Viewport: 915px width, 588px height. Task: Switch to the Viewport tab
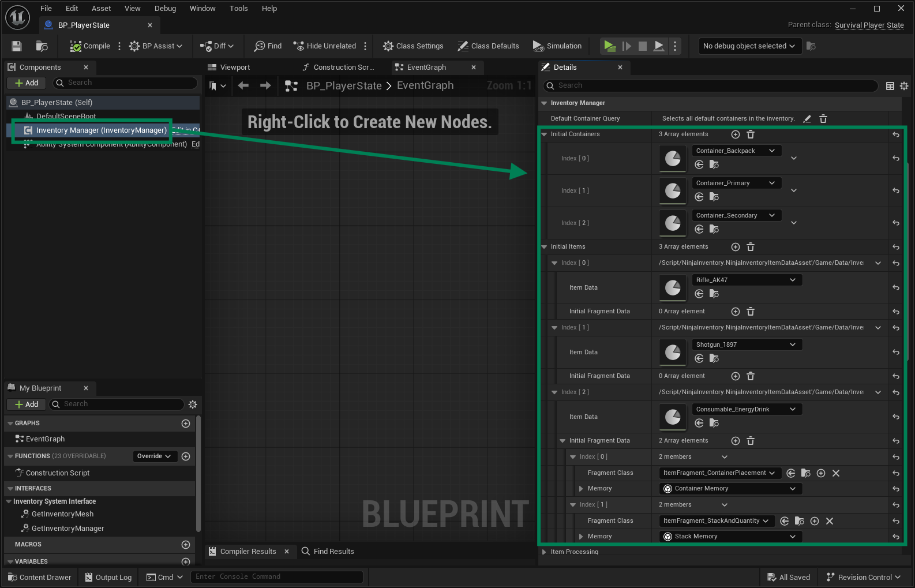coord(235,68)
